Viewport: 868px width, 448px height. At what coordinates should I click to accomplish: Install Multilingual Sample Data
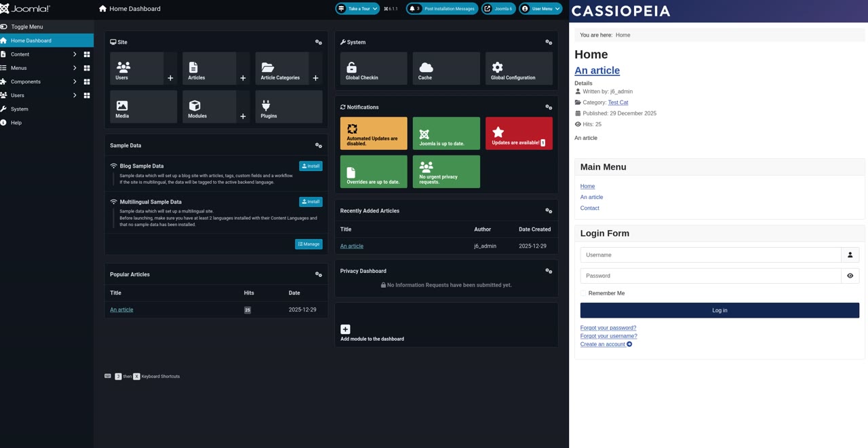(311, 202)
